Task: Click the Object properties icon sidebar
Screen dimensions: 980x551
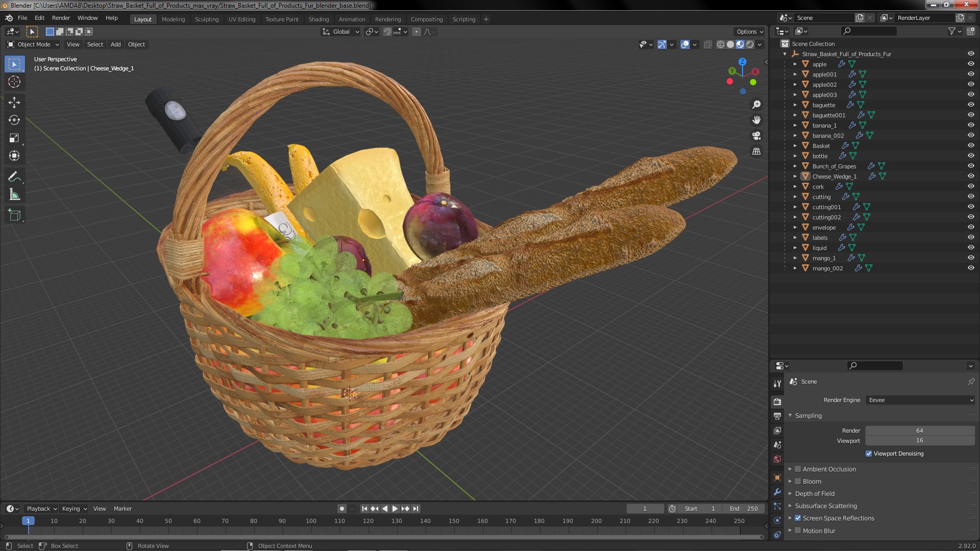Action: point(777,477)
